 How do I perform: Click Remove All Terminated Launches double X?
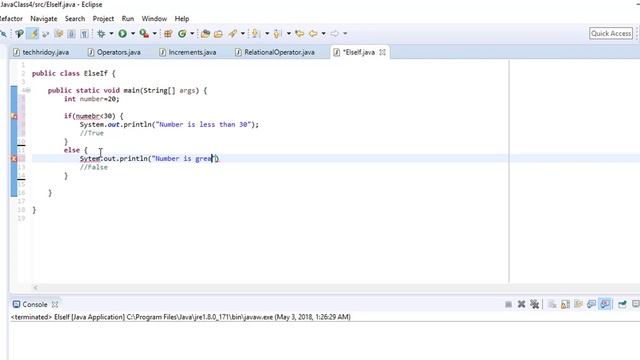coord(534,304)
